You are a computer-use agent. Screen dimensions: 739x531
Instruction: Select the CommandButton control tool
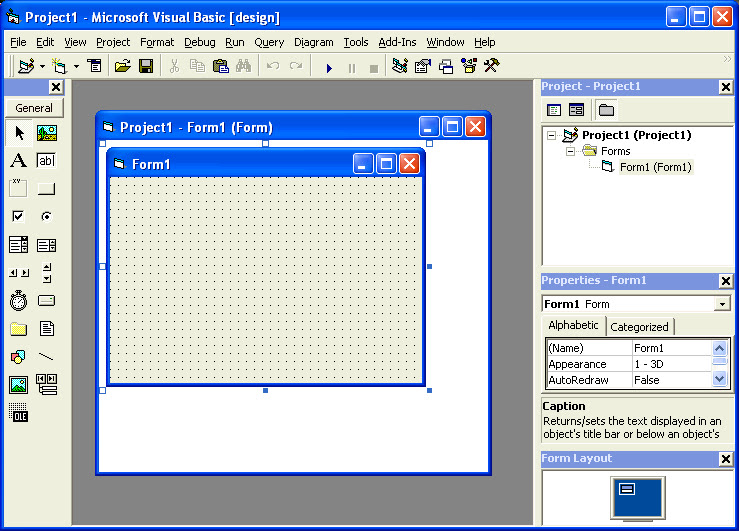click(x=47, y=188)
